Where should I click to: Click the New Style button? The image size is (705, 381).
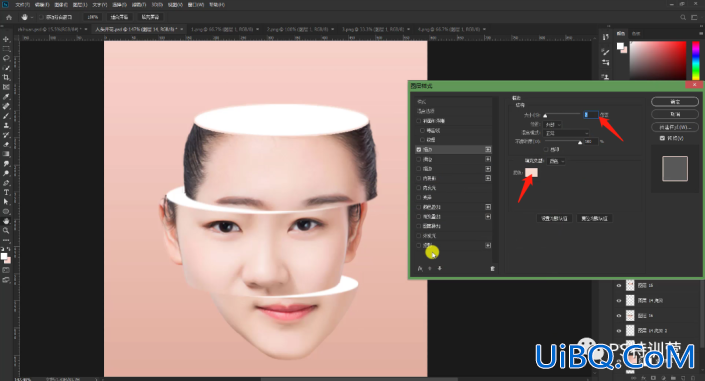pos(675,127)
